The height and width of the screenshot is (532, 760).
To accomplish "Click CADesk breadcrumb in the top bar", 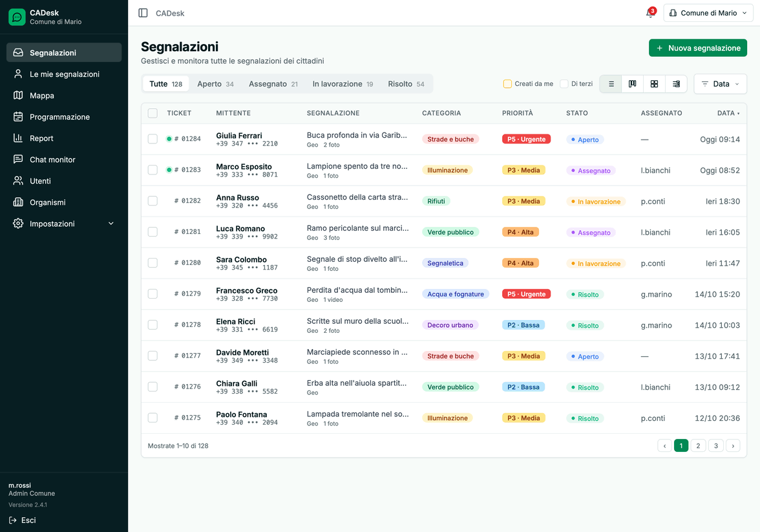I will [169, 13].
